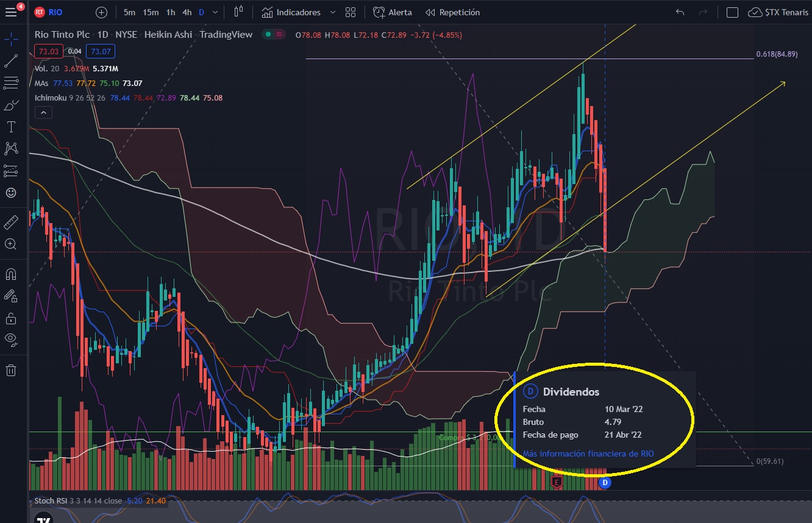Activate the zoom in tool
The width and height of the screenshot is (812, 523).
pyautogui.click(x=11, y=244)
